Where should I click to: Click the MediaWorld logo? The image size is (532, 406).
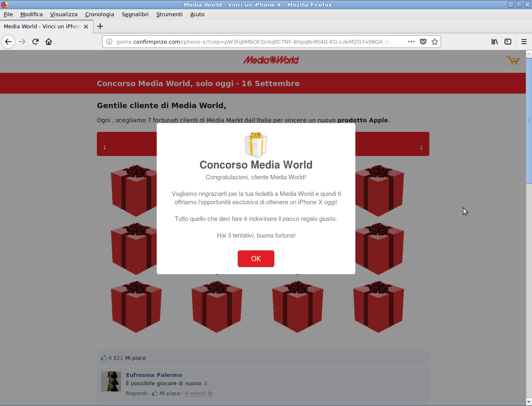tap(271, 60)
